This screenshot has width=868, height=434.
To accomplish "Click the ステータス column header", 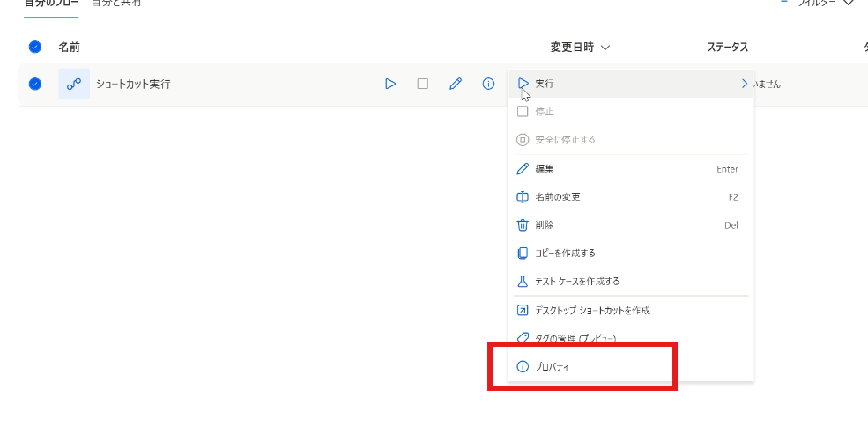I will pyautogui.click(x=727, y=48).
